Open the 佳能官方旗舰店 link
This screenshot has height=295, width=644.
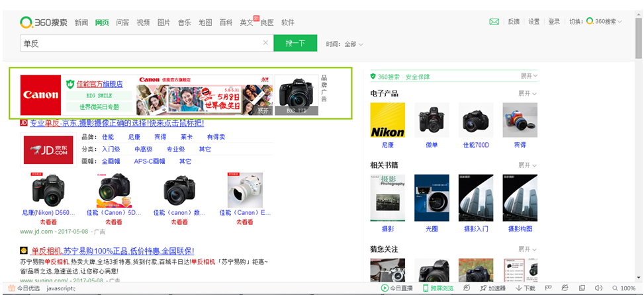click(x=99, y=84)
